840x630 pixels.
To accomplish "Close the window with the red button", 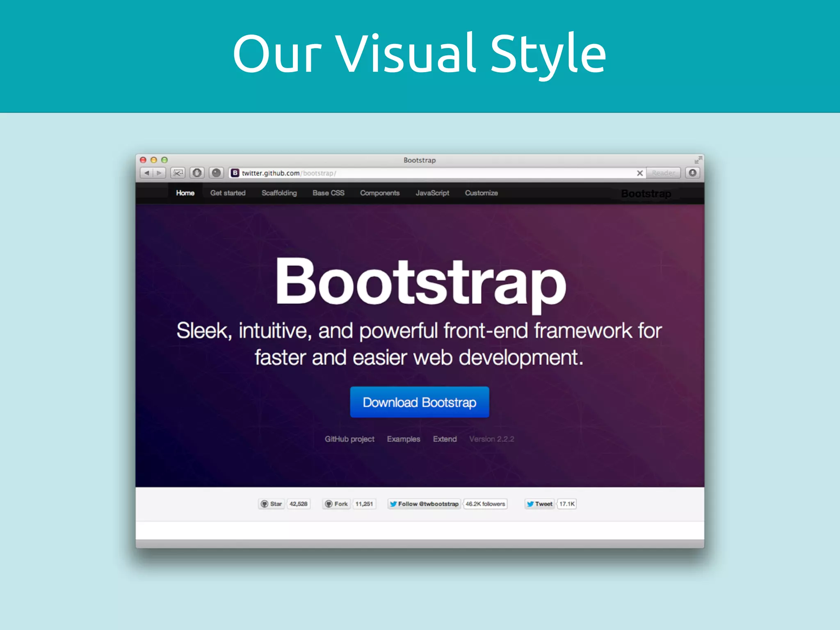I will [143, 160].
